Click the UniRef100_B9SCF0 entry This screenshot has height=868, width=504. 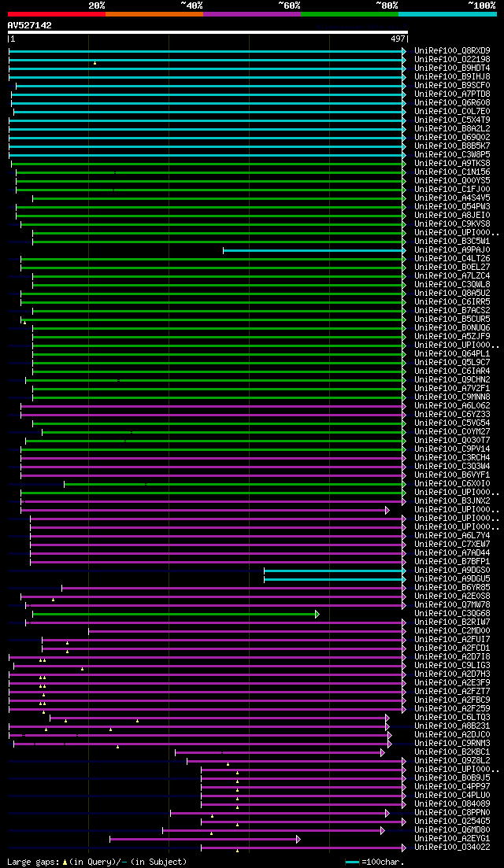pos(452,85)
